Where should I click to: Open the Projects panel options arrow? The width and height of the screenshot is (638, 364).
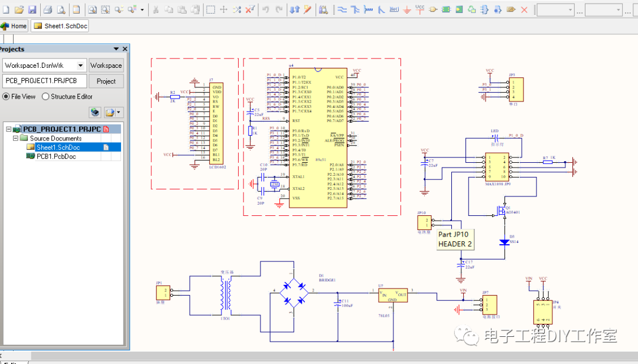click(116, 50)
